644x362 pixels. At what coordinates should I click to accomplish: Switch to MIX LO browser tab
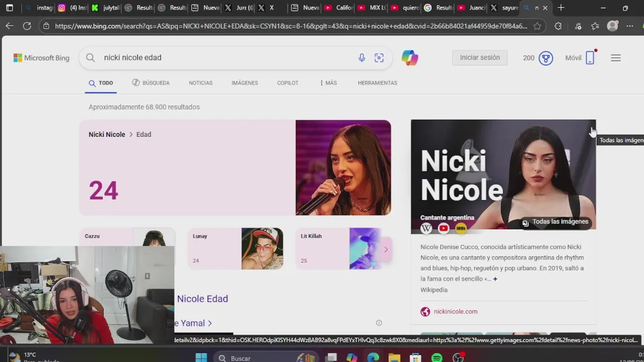371,8
